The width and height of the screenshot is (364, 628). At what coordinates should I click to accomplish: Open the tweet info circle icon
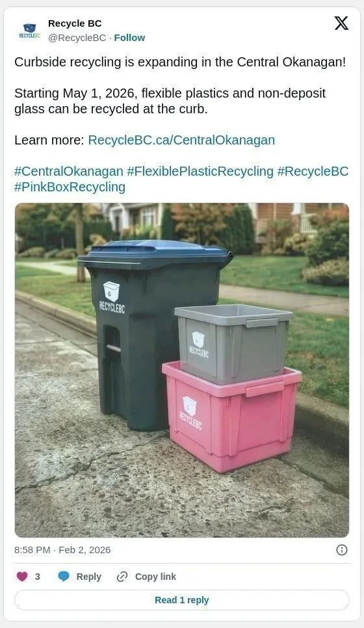(342, 550)
